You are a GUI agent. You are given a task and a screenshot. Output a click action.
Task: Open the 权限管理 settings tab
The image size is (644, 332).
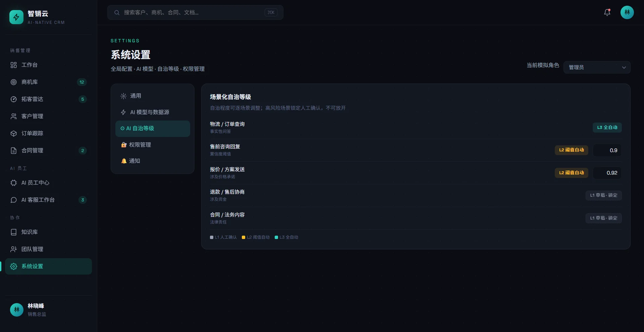(153, 145)
